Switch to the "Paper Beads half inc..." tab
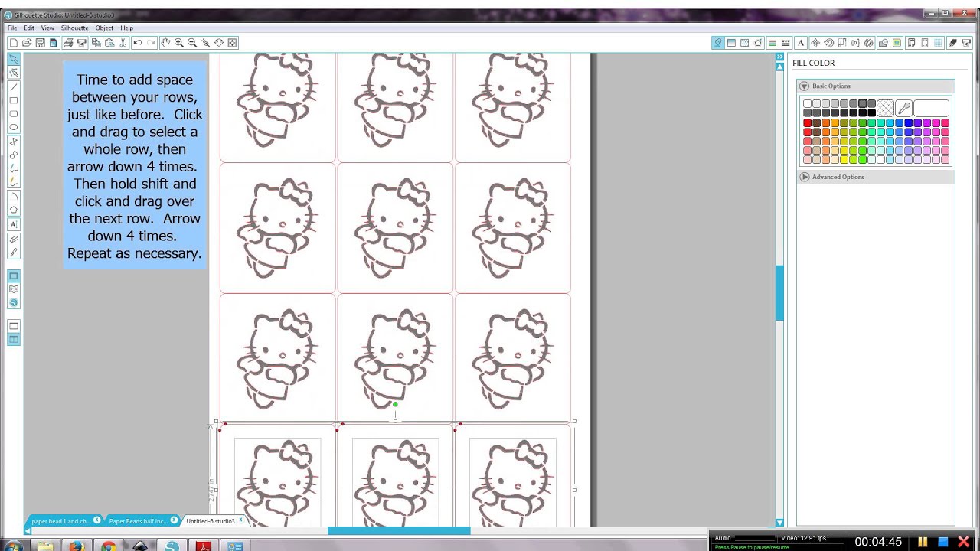 138,521
